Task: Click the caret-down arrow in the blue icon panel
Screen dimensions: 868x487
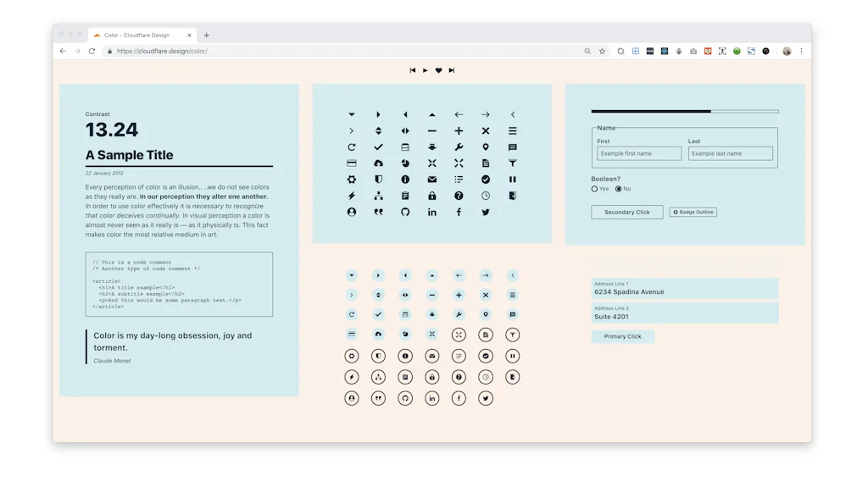Action: tap(352, 114)
